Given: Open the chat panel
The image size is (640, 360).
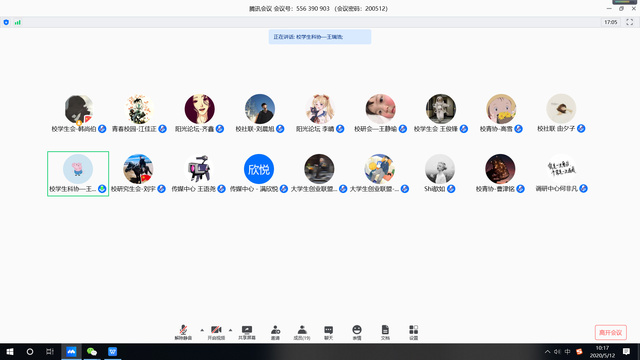Looking at the screenshot, I should tap(329, 332).
